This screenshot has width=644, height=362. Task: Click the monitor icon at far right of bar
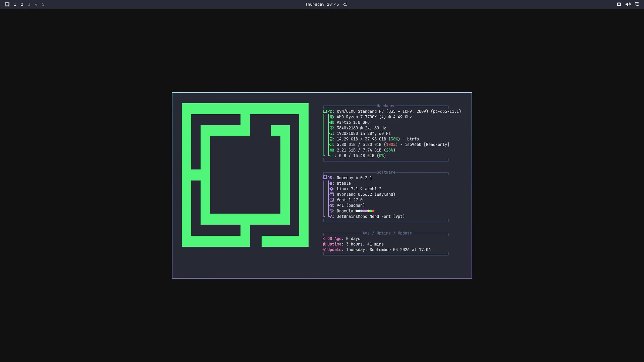point(637,4)
